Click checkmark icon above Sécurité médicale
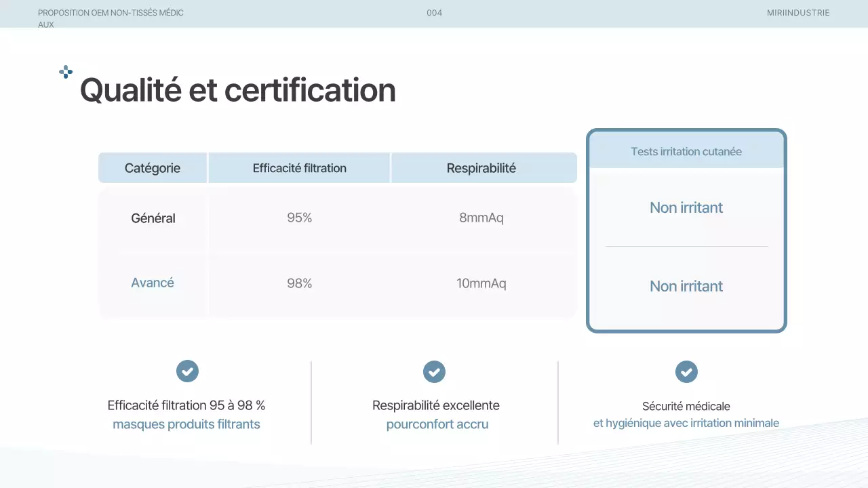Image resolution: width=868 pixels, height=488 pixels. pyautogui.click(x=686, y=371)
